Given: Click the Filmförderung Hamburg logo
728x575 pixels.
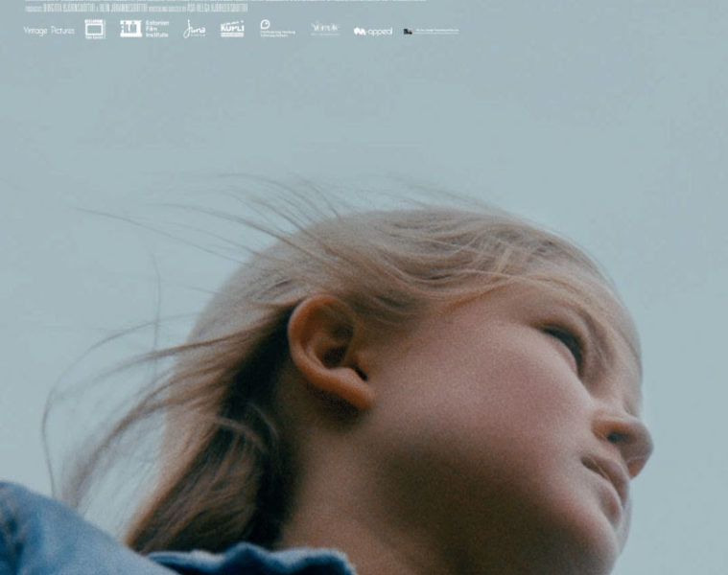Looking at the screenshot, I should (x=277, y=29).
